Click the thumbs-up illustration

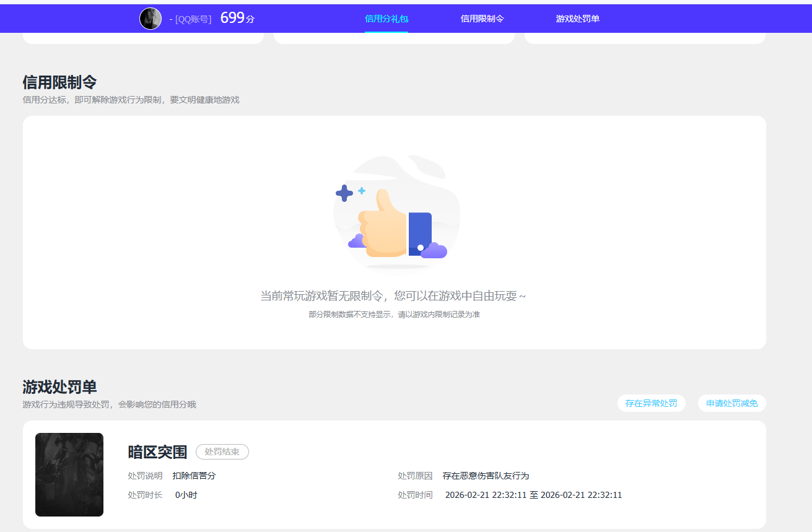point(396,213)
